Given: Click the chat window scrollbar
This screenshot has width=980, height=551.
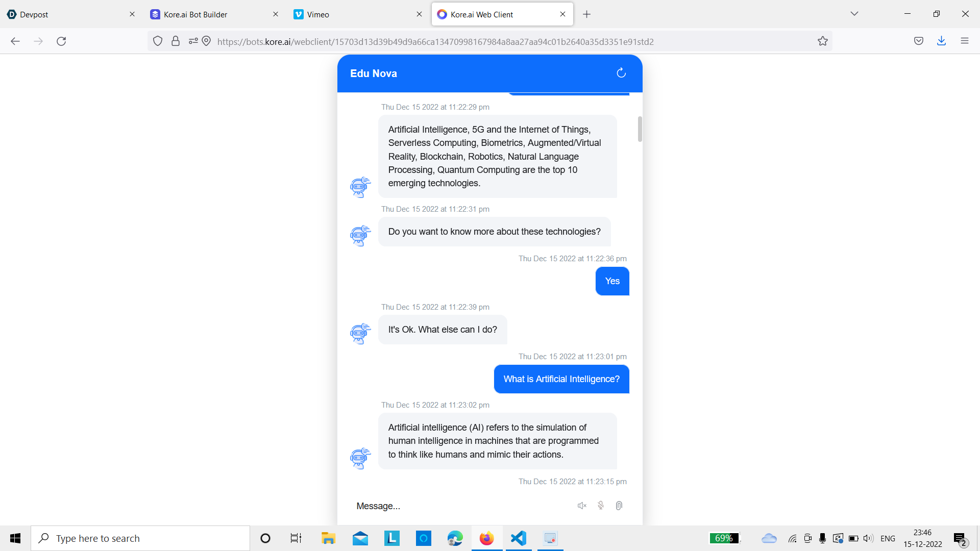Looking at the screenshot, I should coord(640,129).
